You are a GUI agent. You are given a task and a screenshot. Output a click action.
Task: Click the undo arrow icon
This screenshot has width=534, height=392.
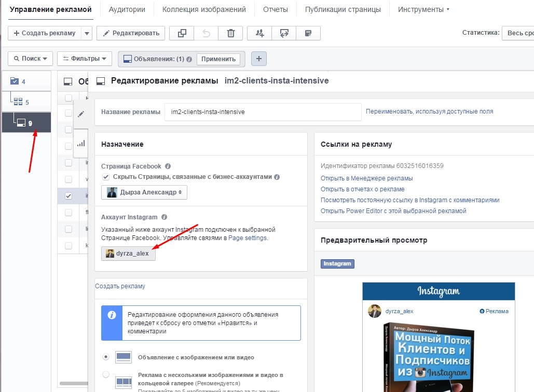207,33
